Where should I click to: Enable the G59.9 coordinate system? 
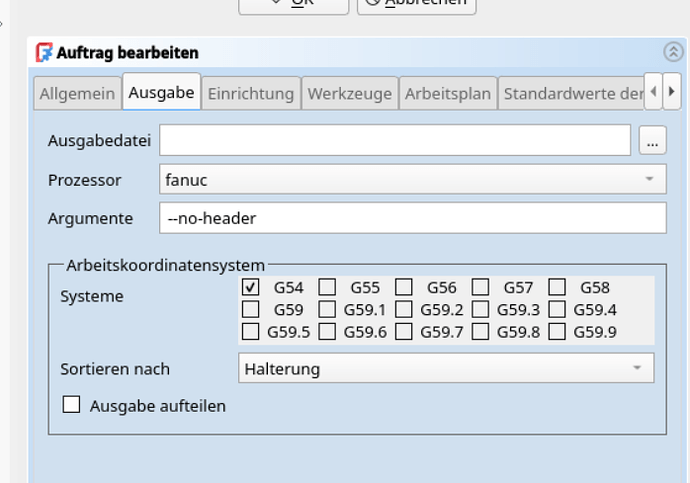[557, 332]
